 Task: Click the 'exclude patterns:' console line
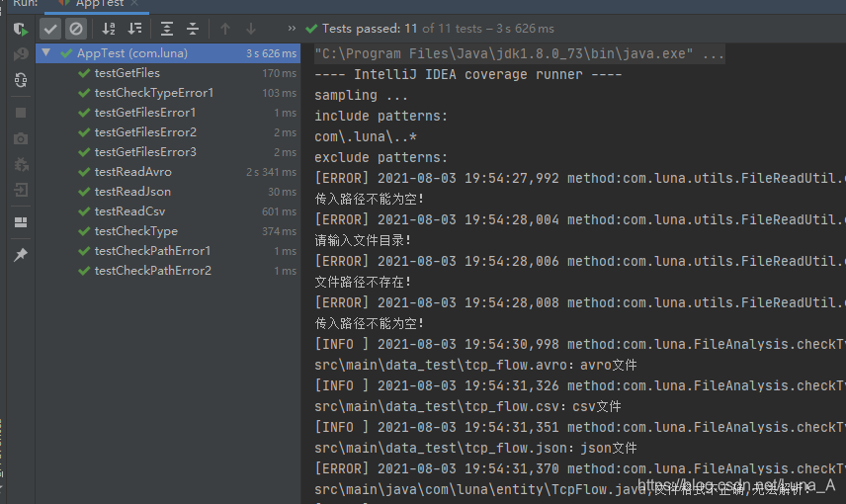tap(381, 157)
